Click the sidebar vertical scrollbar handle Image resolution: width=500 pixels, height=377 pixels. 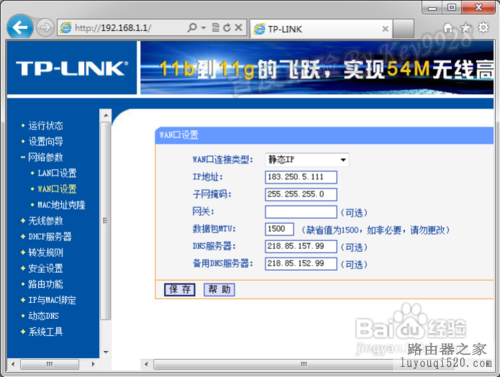pos(105,220)
